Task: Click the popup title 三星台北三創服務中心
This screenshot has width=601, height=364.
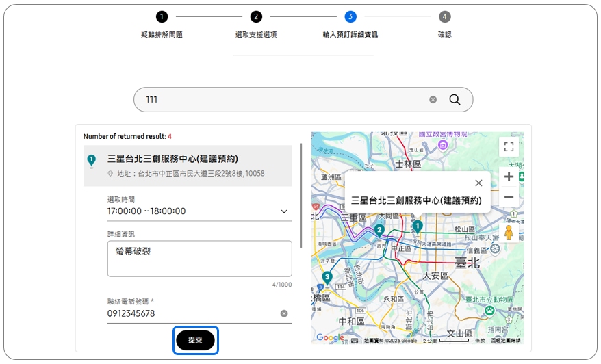Action: 416,200
